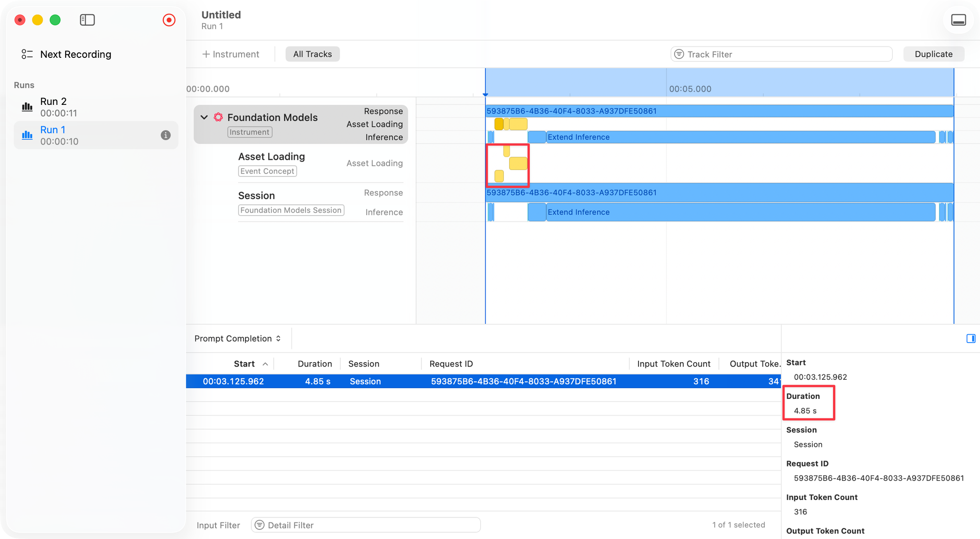Click the Duplicate button
This screenshot has height=539, width=980.
pos(933,54)
